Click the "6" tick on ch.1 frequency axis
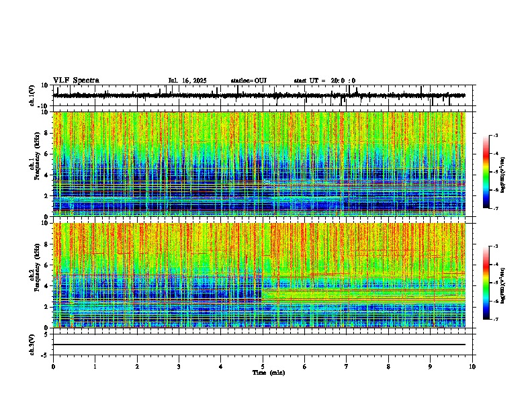532x411 pixels. 47,154
